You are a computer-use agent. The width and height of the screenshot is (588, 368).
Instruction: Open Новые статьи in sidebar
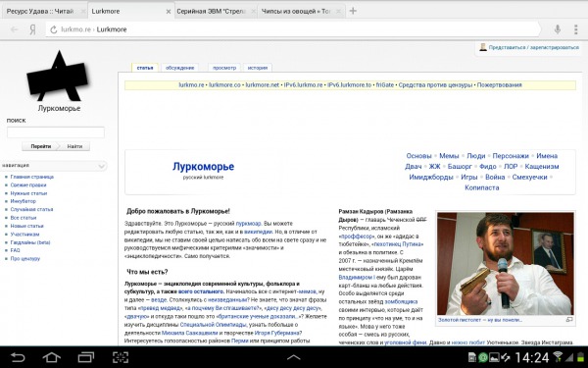click(x=27, y=226)
